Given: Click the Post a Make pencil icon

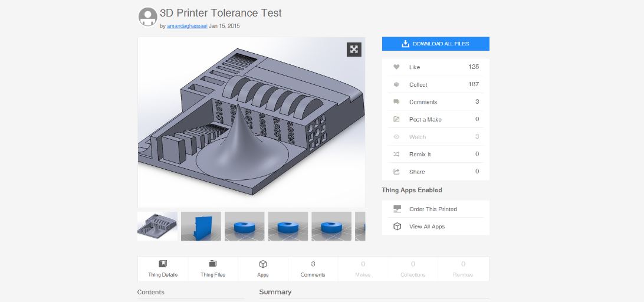Looking at the screenshot, I should click(396, 120).
